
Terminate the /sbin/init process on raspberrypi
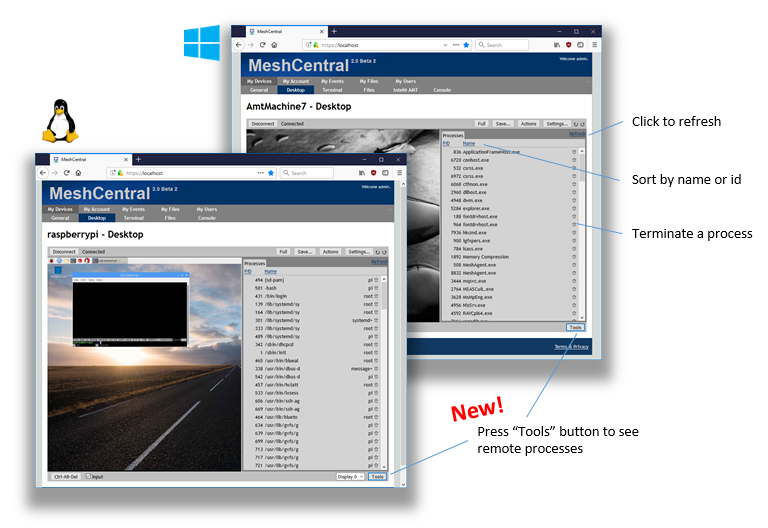pos(376,352)
